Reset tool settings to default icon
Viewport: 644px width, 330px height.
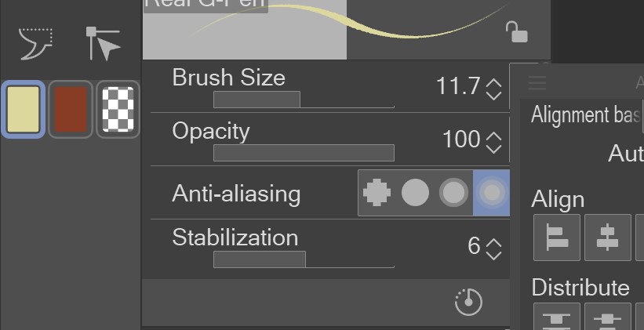468,302
